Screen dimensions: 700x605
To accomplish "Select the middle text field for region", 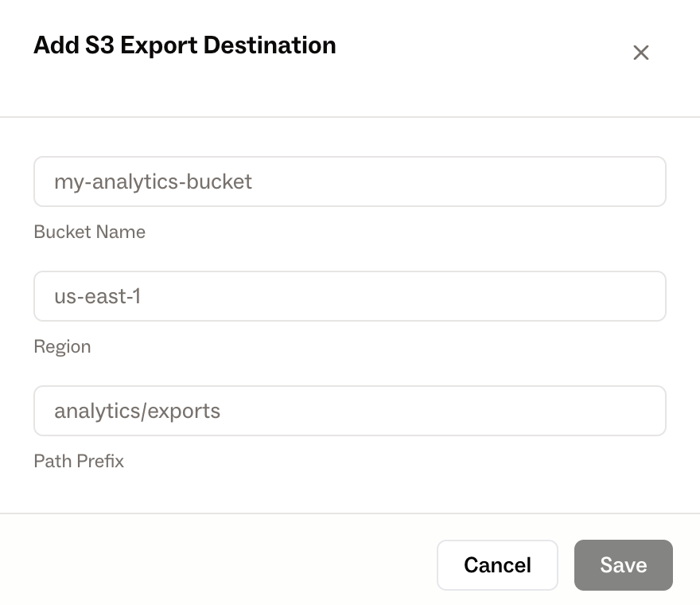I will point(349,296).
